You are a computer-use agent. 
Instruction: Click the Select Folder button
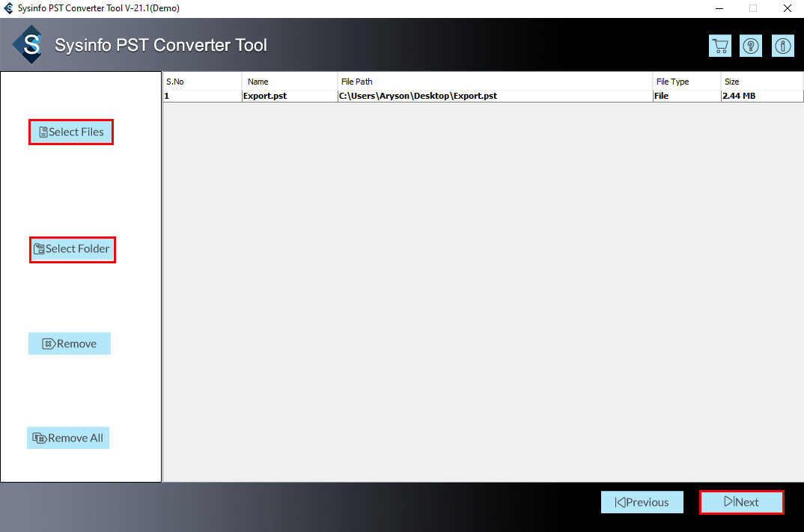[x=73, y=250]
